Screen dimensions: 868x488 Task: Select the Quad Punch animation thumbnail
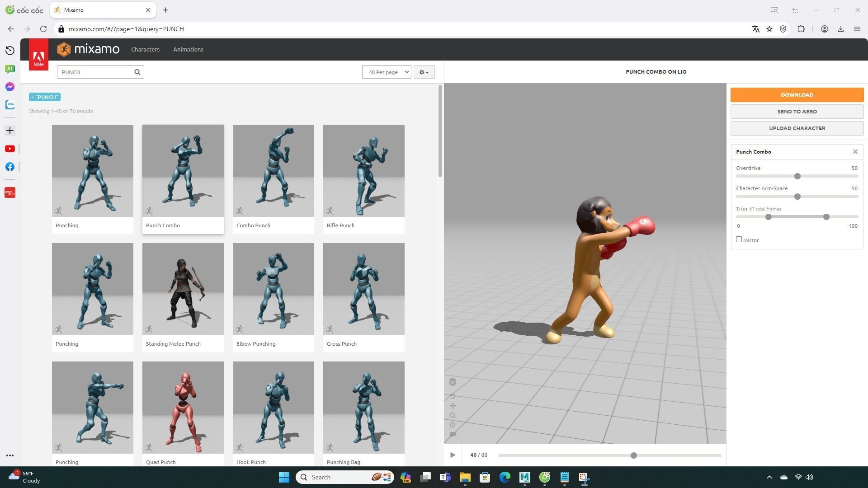coord(183,408)
